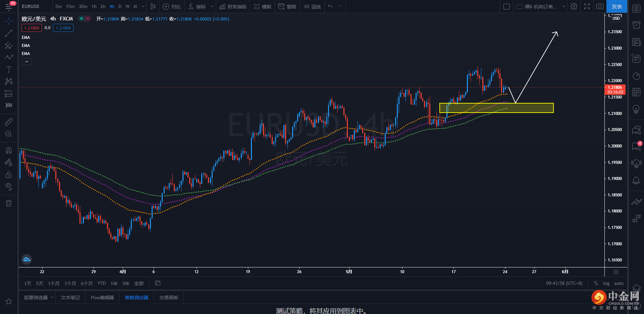Collapse the EMA indicator legend chevron

click(26, 61)
